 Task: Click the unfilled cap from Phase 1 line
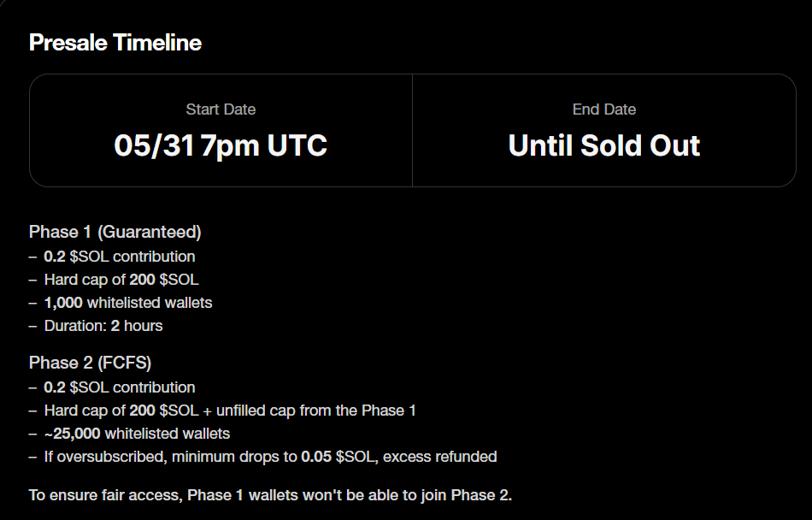[223, 411]
